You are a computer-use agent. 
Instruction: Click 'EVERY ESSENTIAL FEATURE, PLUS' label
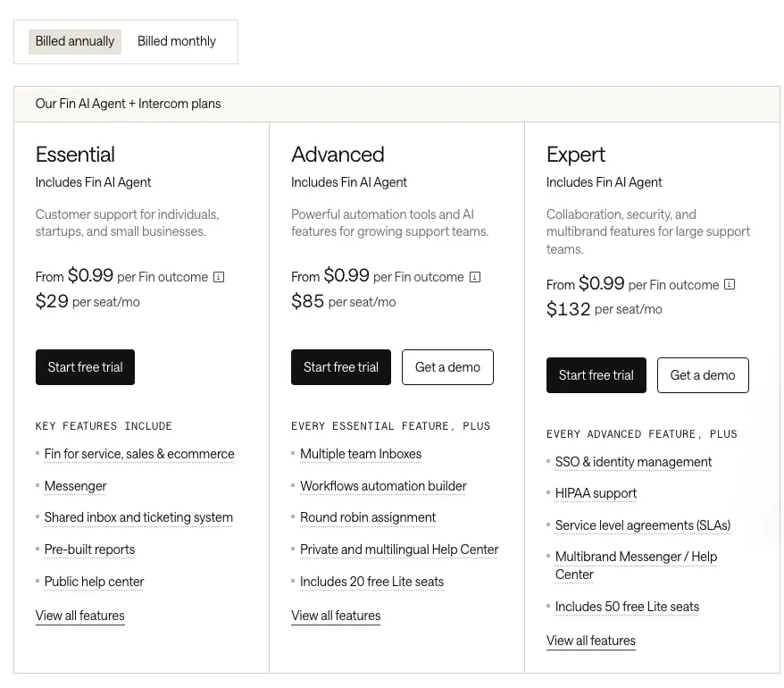[x=390, y=426]
